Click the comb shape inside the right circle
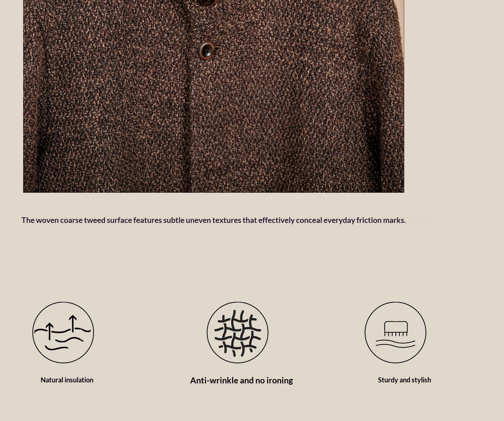The height and width of the screenshot is (421, 504). click(396, 329)
